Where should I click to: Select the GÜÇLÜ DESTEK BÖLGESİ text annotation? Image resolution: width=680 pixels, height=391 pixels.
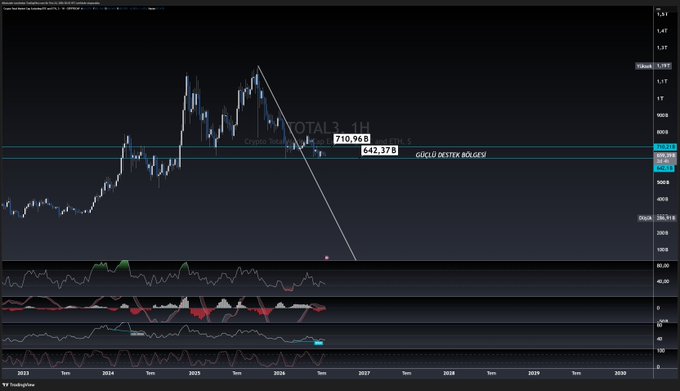(x=451, y=155)
